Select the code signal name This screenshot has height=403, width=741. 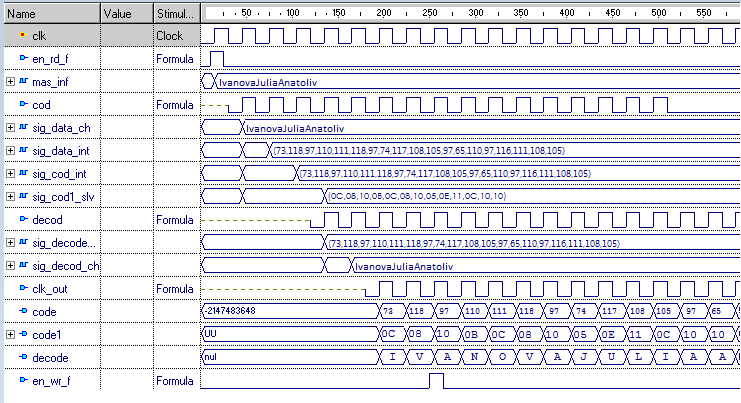[x=44, y=312]
